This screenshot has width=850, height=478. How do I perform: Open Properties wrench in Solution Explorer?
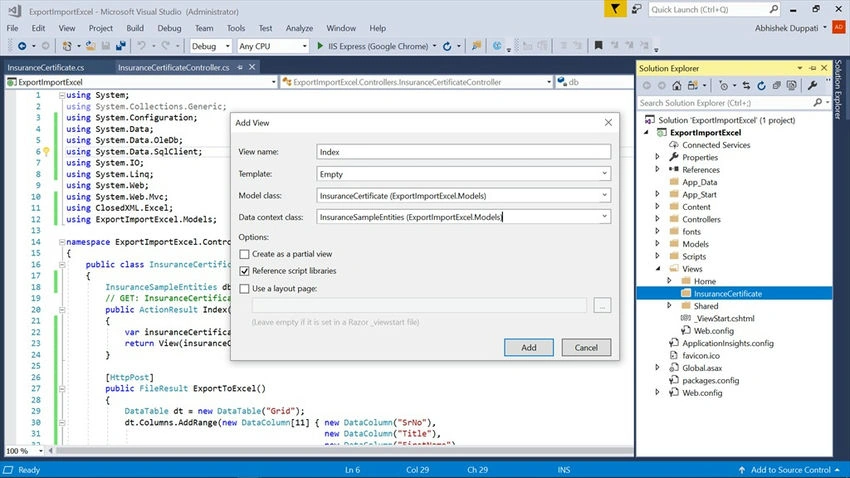812,86
